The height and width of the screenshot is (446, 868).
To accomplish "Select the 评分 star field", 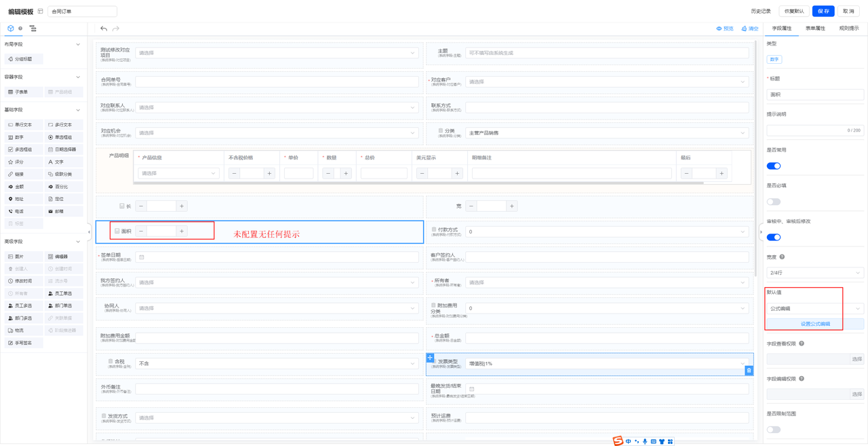I will pyautogui.click(x=24, y=162).
